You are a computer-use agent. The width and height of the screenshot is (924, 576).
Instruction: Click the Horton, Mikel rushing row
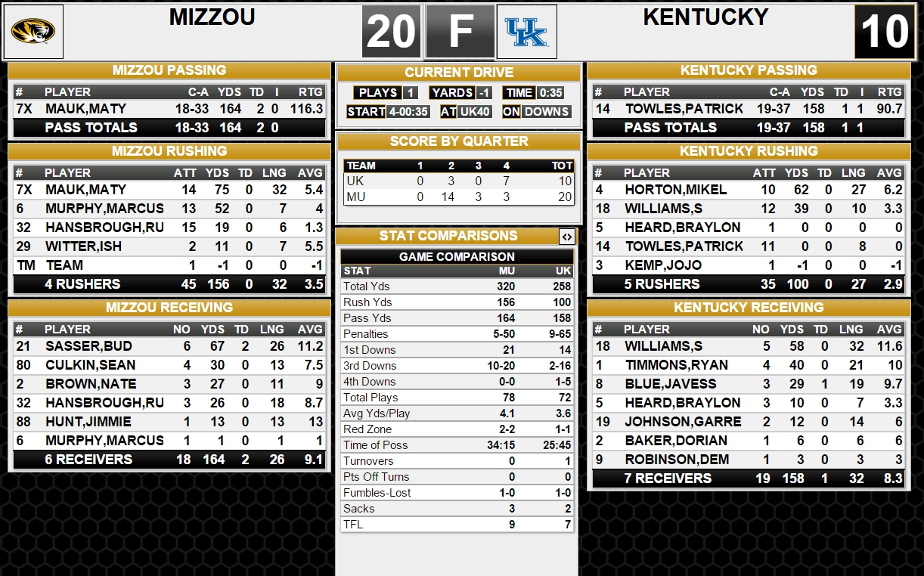tap(749, 190)
